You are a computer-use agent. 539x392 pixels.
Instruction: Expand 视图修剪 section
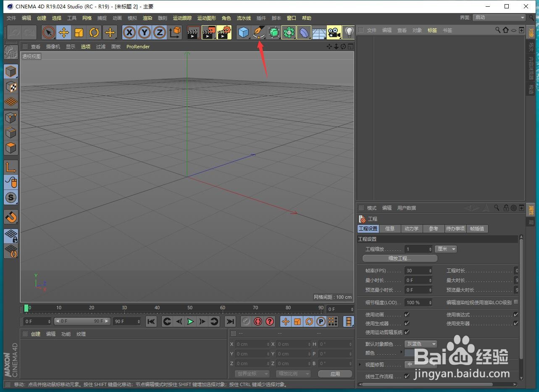click(x=360, y=365)
